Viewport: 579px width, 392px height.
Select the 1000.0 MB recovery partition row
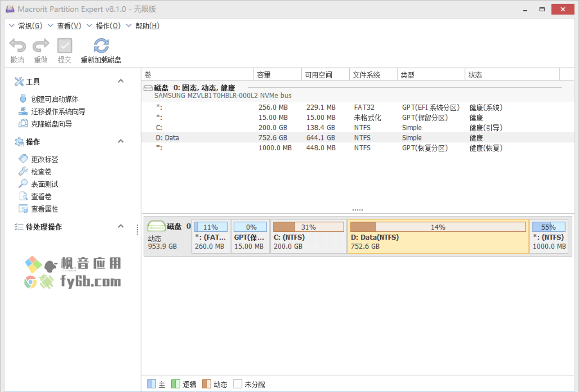[358, 148]
